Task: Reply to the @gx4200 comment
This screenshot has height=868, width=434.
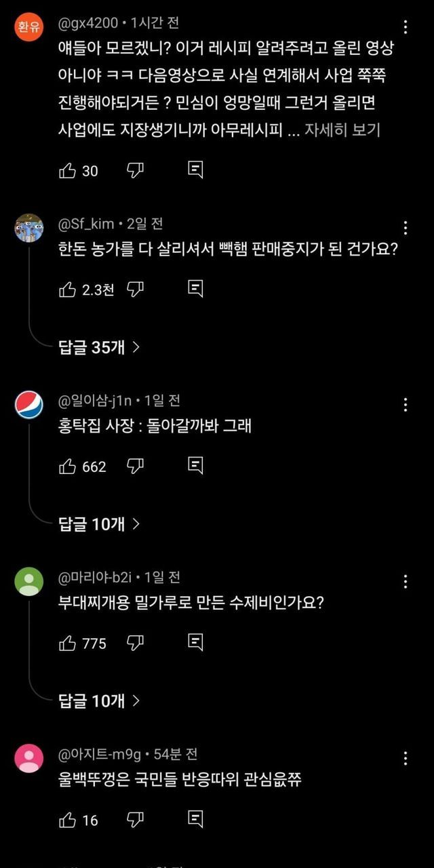Action: [x=195, y=170]
